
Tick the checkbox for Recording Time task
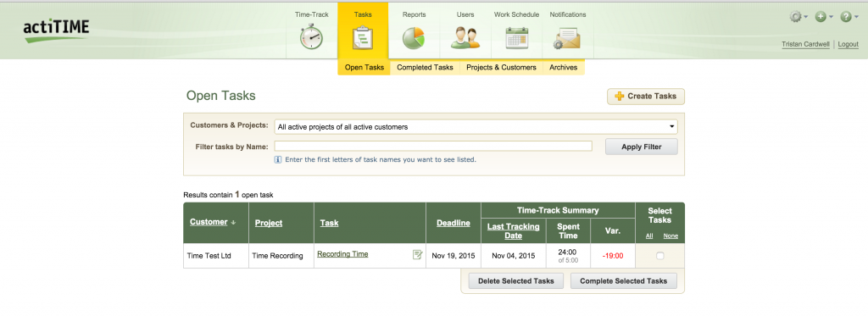(x=659, y=256)
